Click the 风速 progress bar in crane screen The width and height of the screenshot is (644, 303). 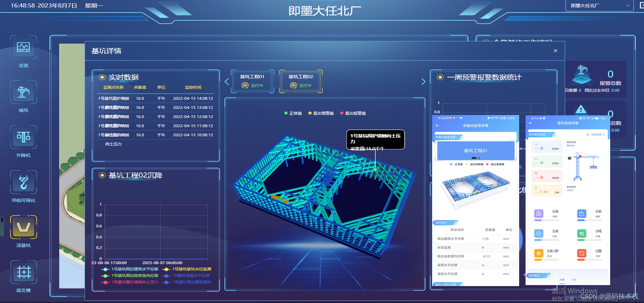pos(546,260)
